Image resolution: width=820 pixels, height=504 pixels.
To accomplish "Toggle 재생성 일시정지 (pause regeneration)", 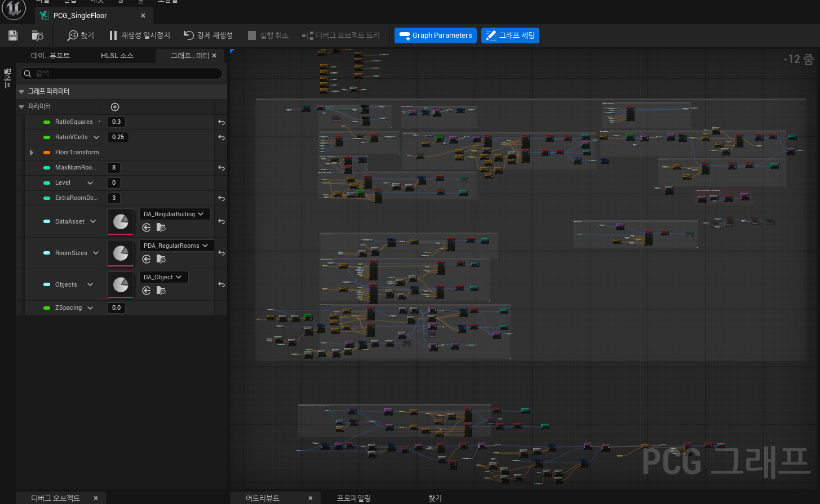I will 139,35.
